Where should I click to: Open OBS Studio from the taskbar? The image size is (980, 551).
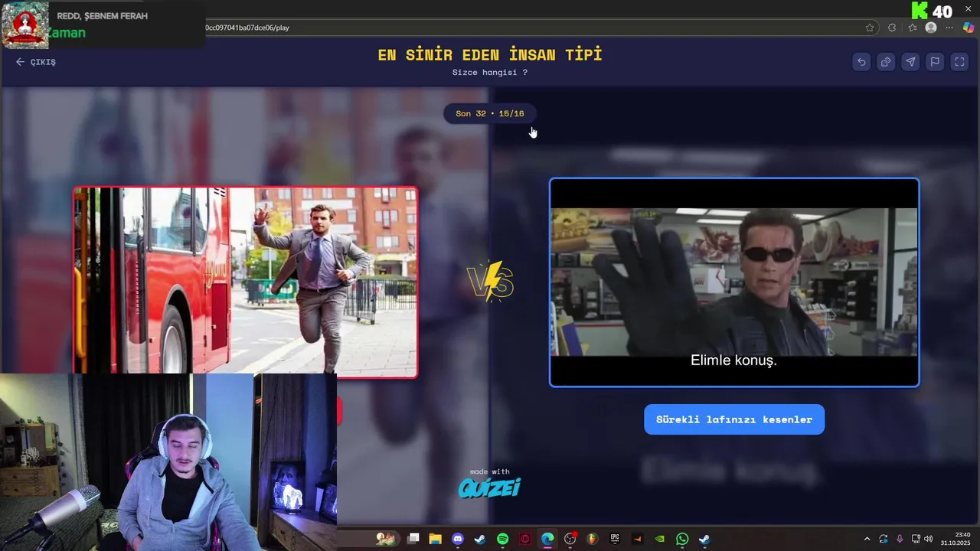pyautogui.click(x=570, y=539)
